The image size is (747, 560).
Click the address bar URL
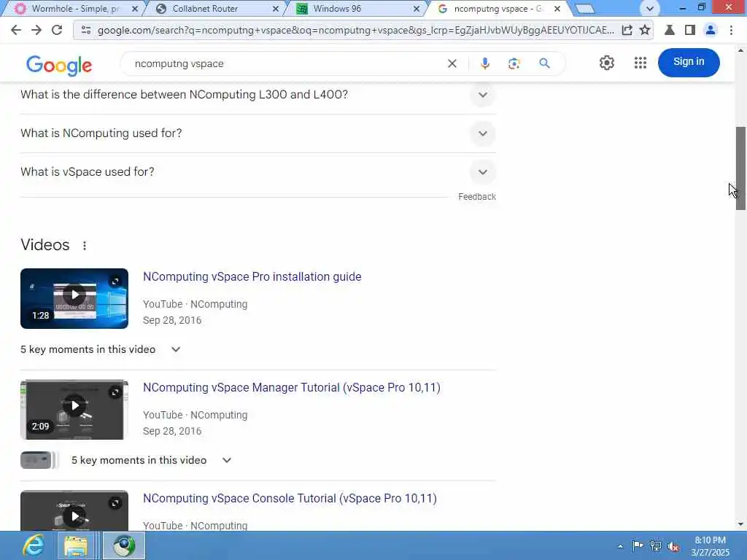pos(355,30)
